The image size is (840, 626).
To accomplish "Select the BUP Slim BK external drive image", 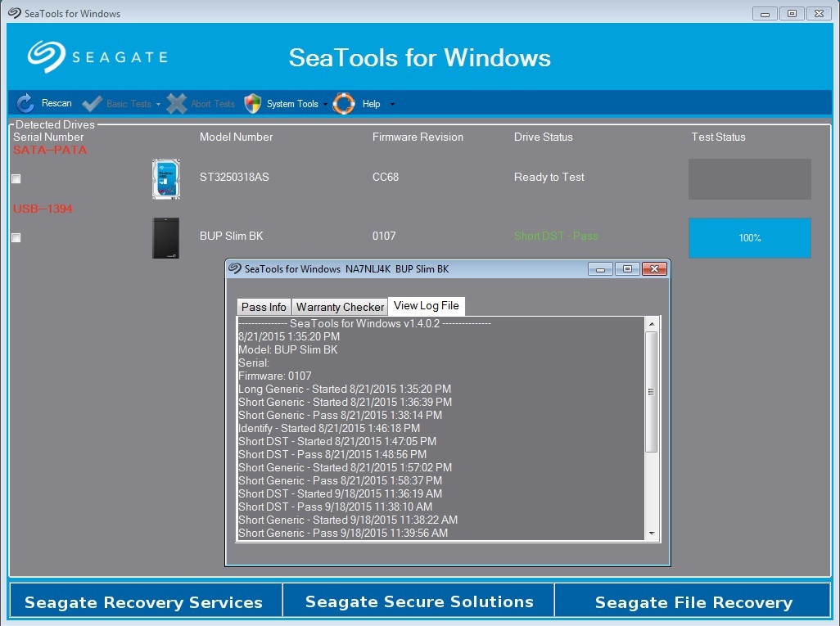I will tap(166, 238).
